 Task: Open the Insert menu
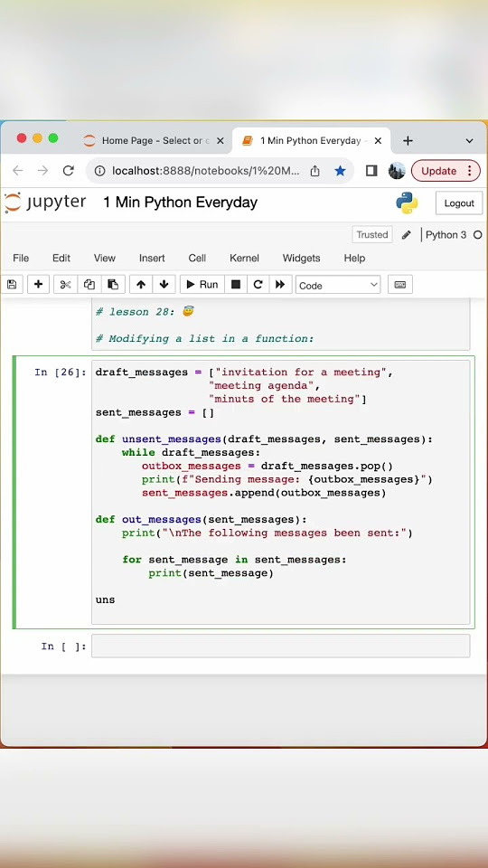click(x=152, y=258)
